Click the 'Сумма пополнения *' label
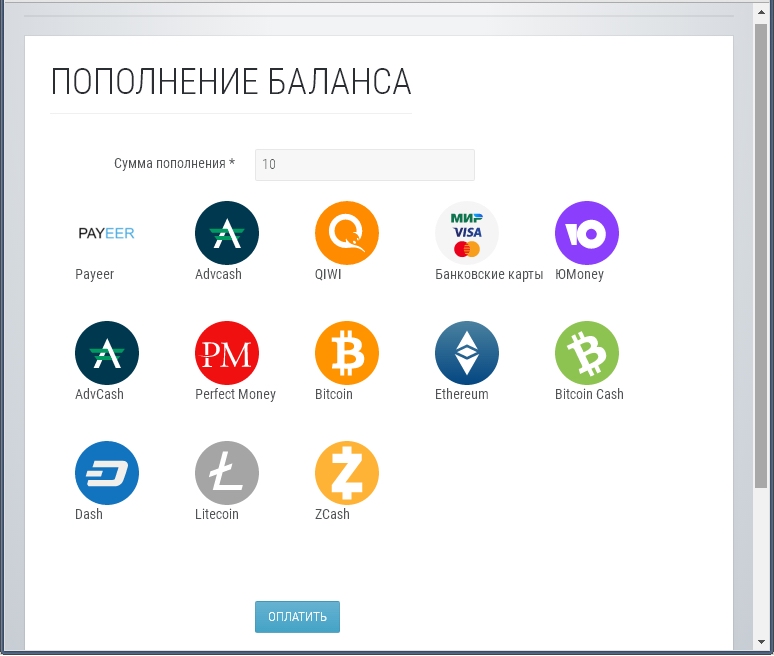 [x=174, y=163]
